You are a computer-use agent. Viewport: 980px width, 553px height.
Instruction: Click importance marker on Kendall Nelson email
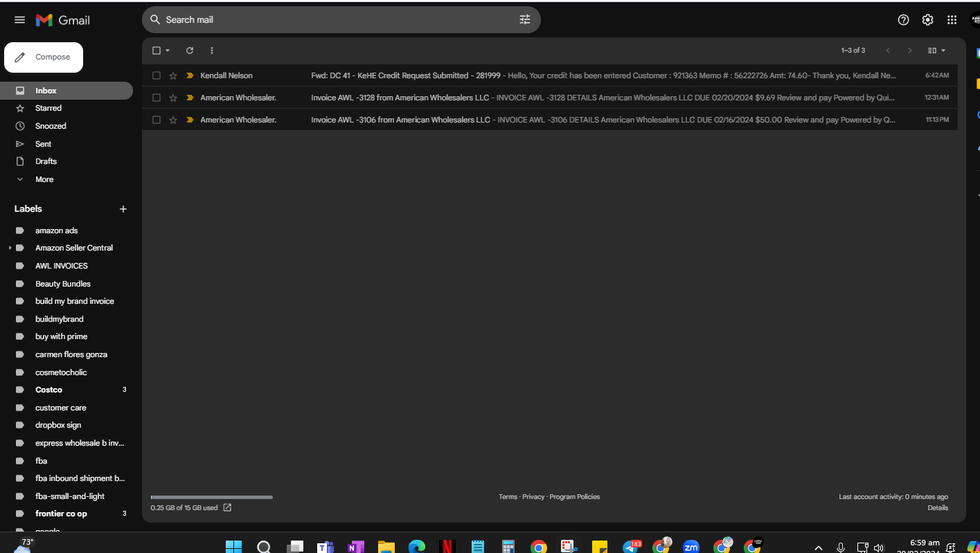point(190,75)
